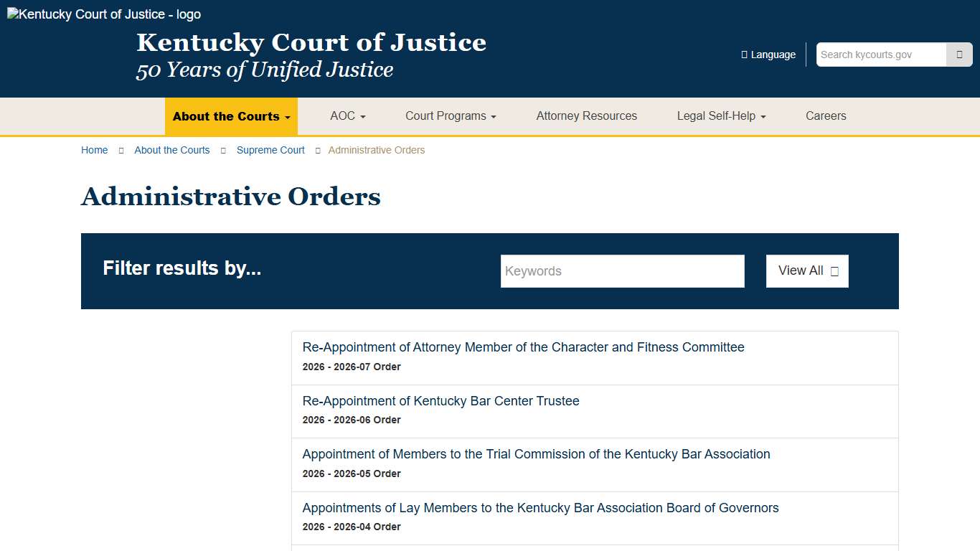This screenshot has width=980, height=551.
Task: Click the search magnifier icon
Action: (x=959, y=54)
